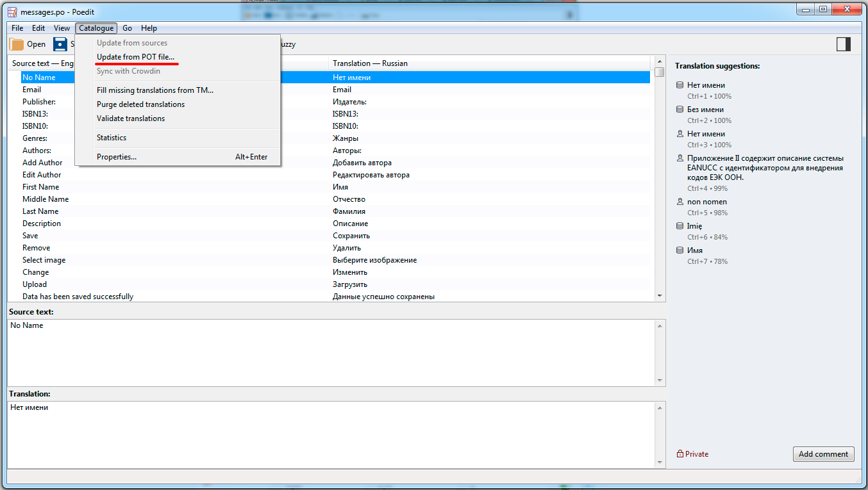Click the database icon beside 'Без имени' suggestion
This screenshot has height=490, width=868.
click(680, 110)
